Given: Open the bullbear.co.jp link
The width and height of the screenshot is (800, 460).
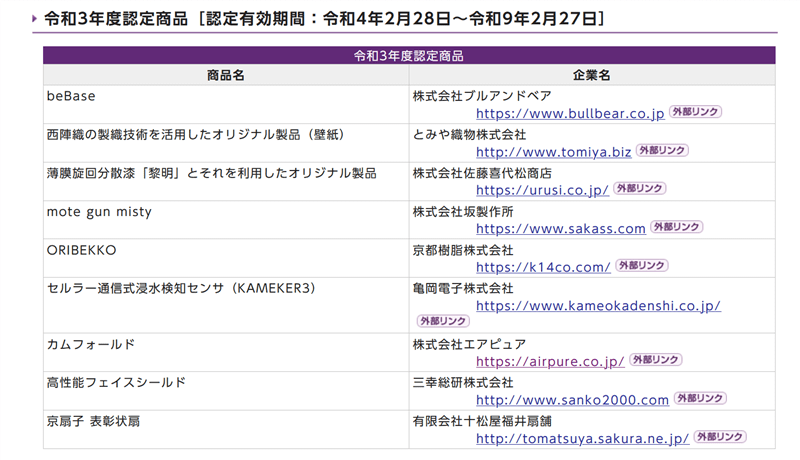Looking at the screenshot, I should coord(570,113).
